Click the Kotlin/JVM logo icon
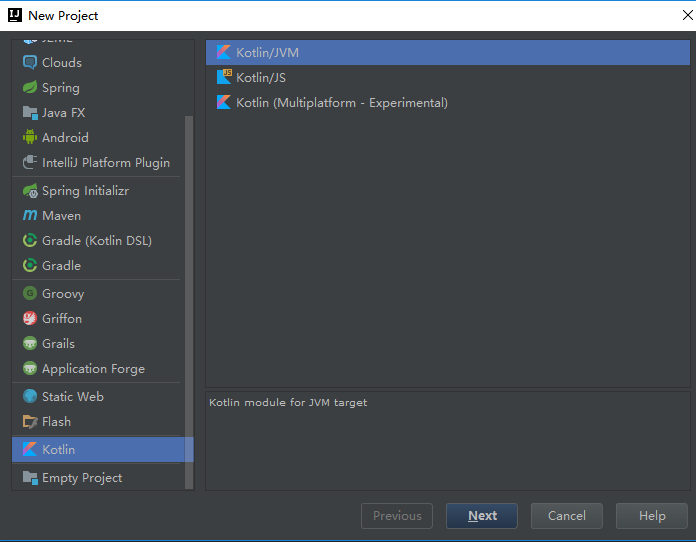The image size is (696, 542). tap(224, 52)
